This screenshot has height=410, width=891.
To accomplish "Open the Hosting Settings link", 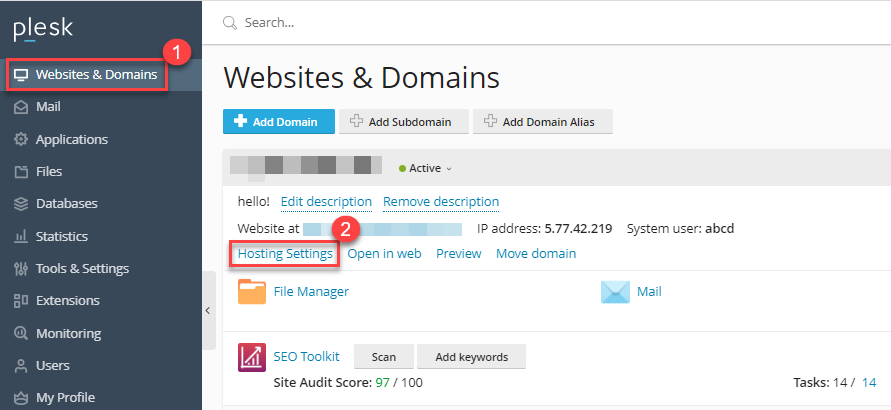I will click(x=285, y=254).
